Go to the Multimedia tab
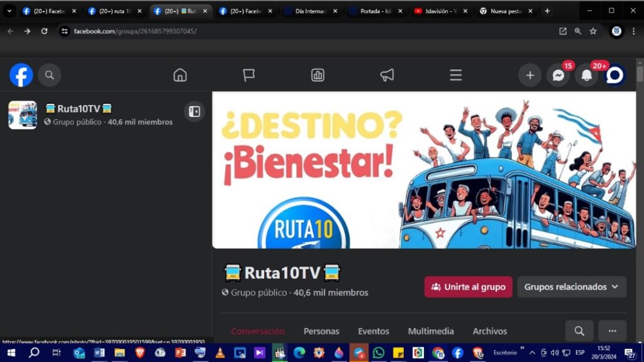The width and height of the screenshot is (644, 362). 431,331
